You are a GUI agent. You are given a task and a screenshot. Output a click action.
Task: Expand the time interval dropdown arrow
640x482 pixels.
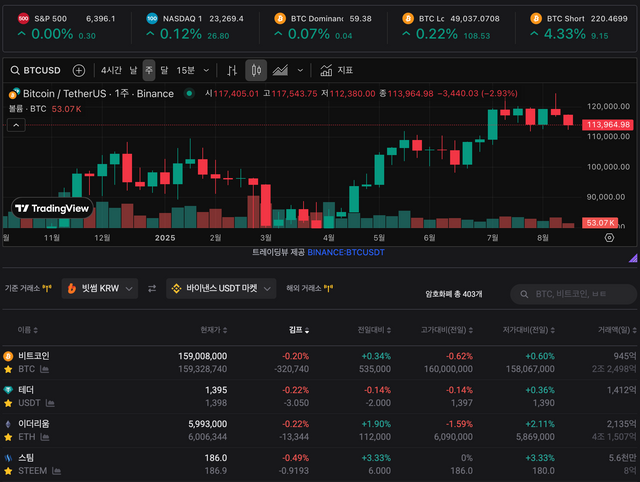(x=206, y=70)
